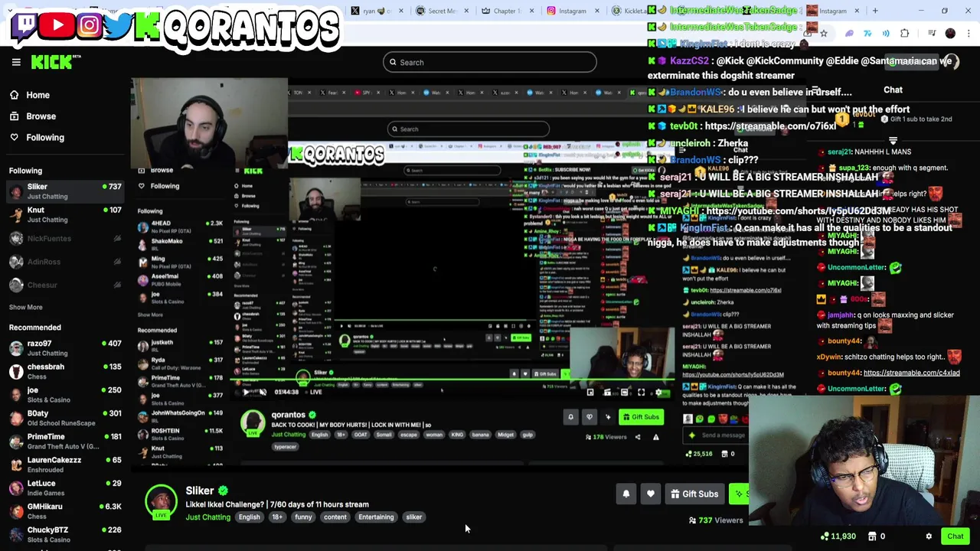Select the 18+ tag
980x551 pixels.
[x=277, y=517]
